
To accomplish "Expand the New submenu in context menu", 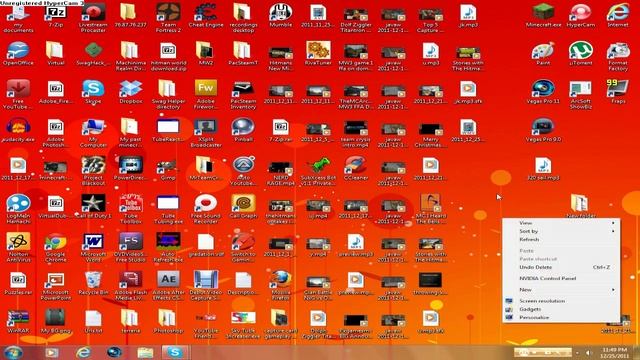I will tap(561, 289).
